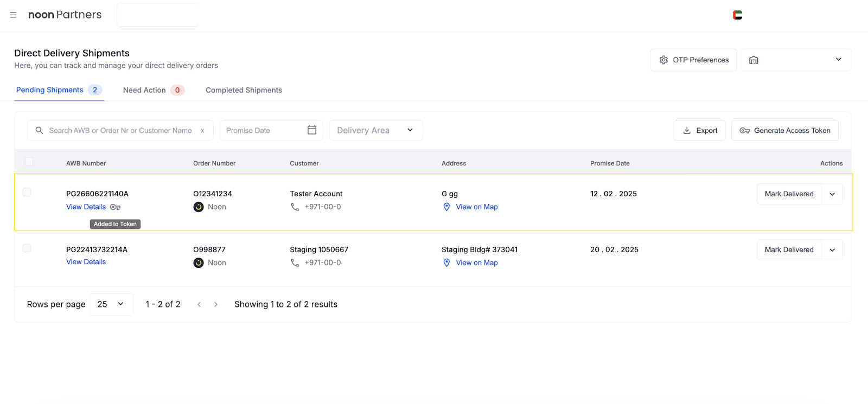Open the warehouse selector dropdown
This screenshot has width=868, height=404.
pos(796,60)
